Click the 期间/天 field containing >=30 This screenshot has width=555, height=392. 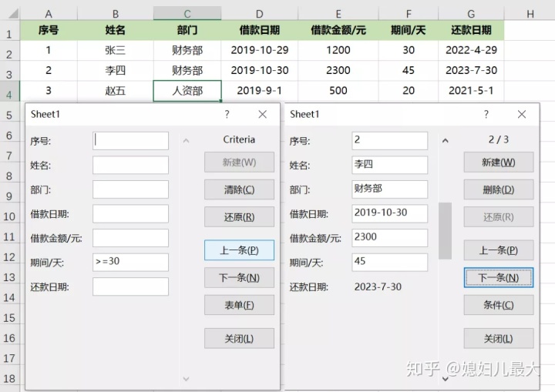tap(130, 262)
